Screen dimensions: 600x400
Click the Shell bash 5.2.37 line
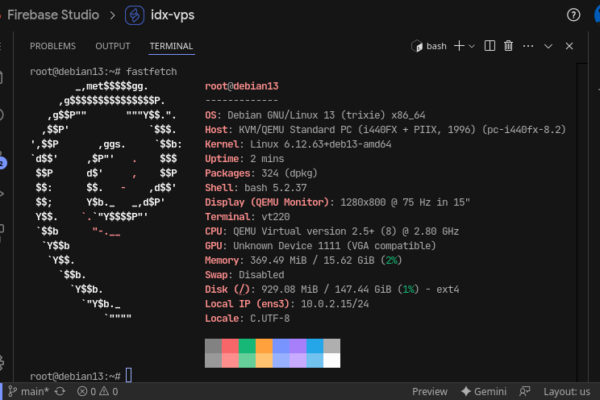(x=256, y=188)
